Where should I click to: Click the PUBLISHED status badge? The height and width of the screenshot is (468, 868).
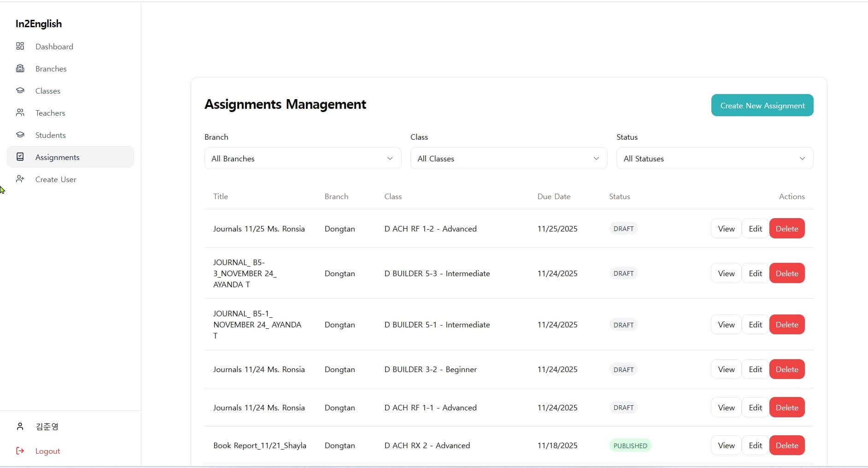(x=630, y=445)
